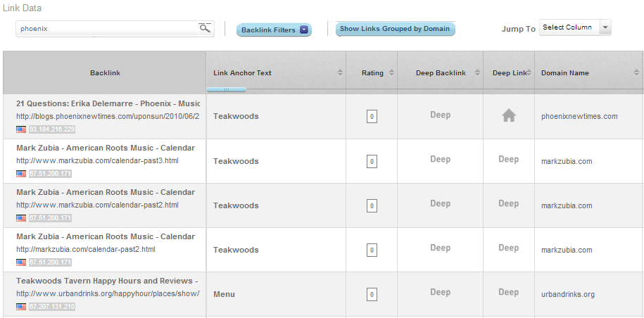Viewport: 644px width, 318px height.
Task: Click the Deep Backlink column header
Action: point(441,73)
